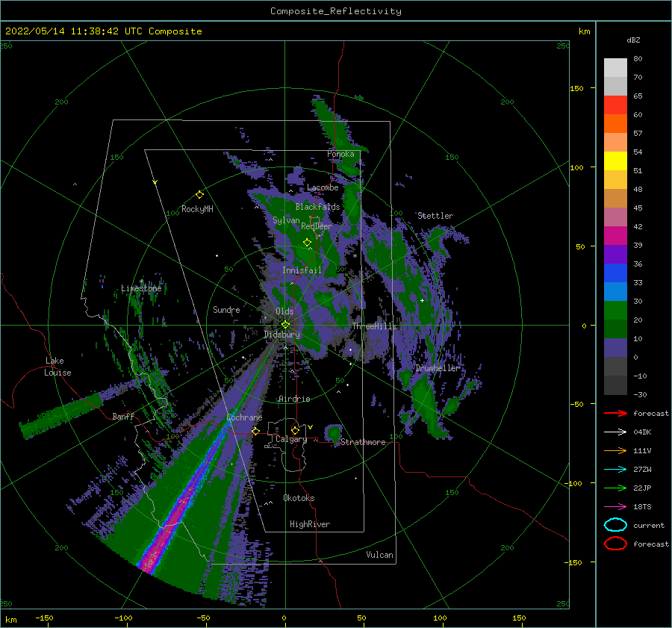The width and height of the screenshot is (672, 628).
Task: Click the Lake Louise label
Action: (x=57, y=367)
